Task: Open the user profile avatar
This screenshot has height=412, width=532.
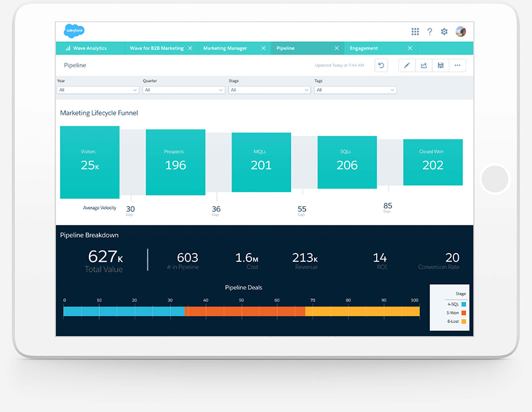Action: coord(460,31)
